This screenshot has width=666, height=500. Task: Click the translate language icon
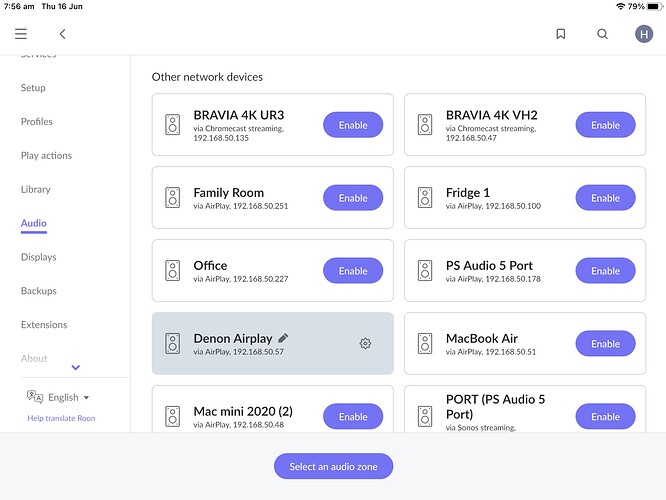pyautogui.click(x=35, y=397)
